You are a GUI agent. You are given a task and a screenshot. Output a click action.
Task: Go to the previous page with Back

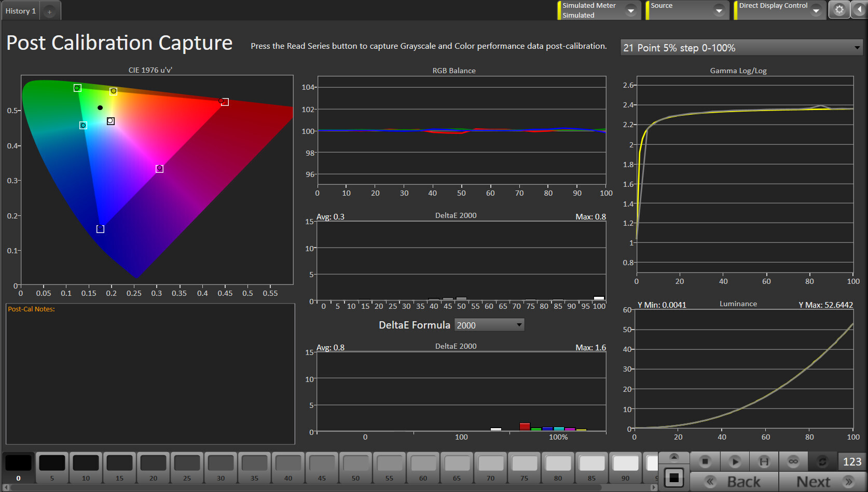click(x=734, y=482)
